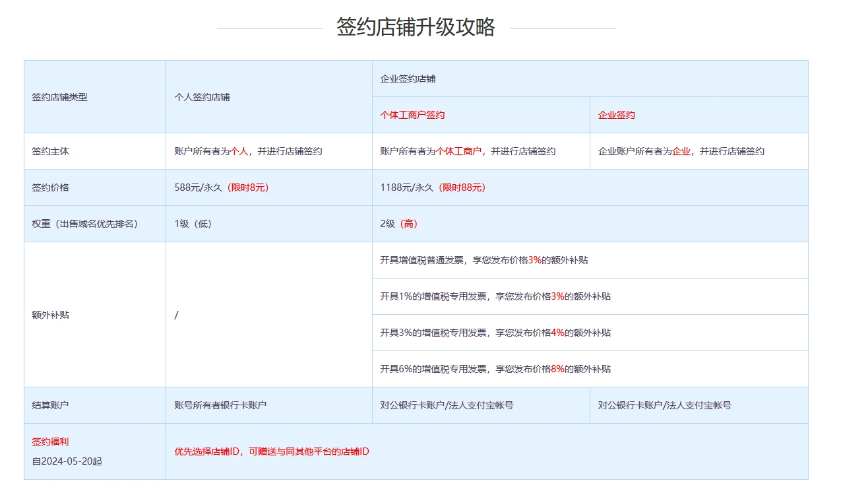Click the red 个体工商户签约 header
The image size is (868, 497).
pyautogui.click(x=412, y=115)
